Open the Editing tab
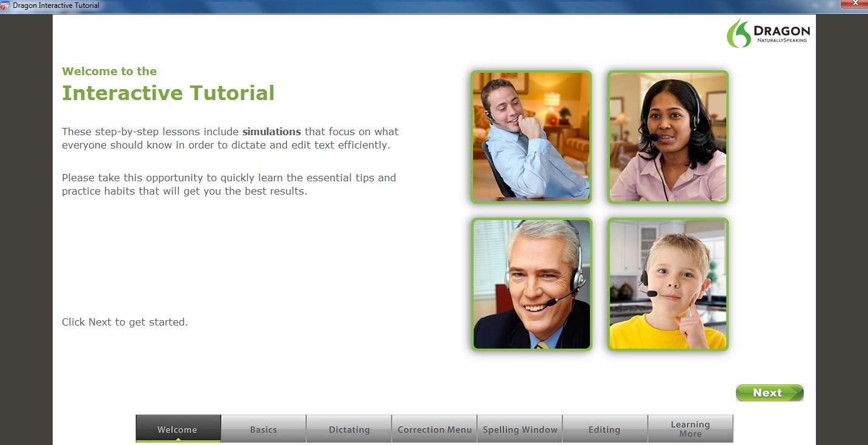 pos(605,429)
